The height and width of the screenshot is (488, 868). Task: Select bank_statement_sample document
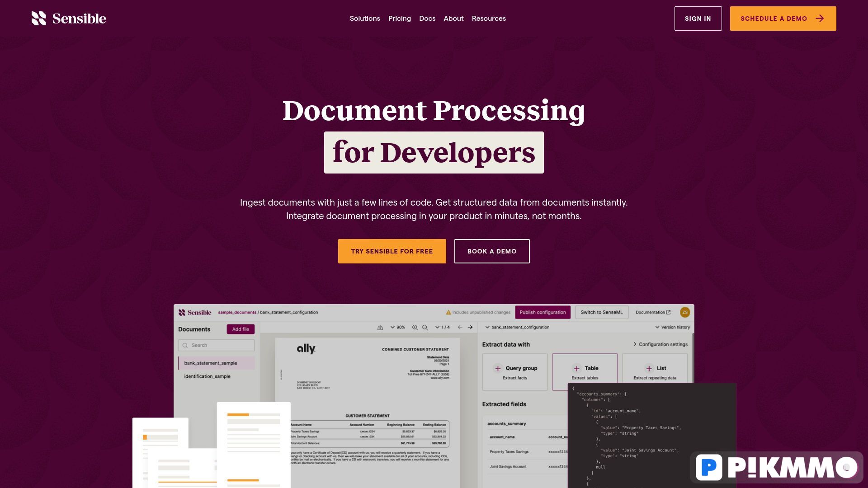216,363
